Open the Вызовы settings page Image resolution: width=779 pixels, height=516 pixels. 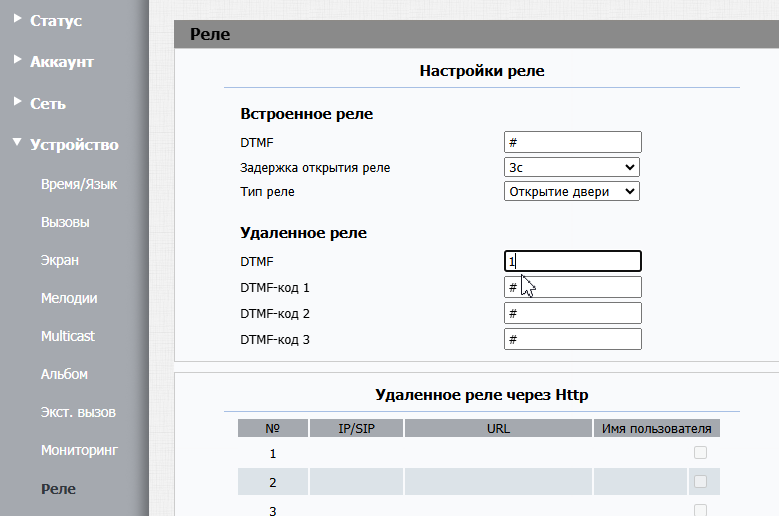click(x=65, y=222)
